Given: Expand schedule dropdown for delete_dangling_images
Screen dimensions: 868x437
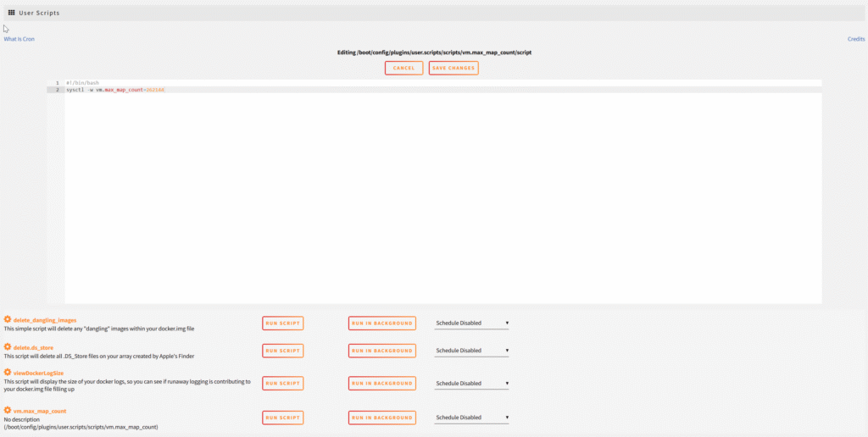Looking at the screenshot, I should pyautogui.click(x=471, y=323).
